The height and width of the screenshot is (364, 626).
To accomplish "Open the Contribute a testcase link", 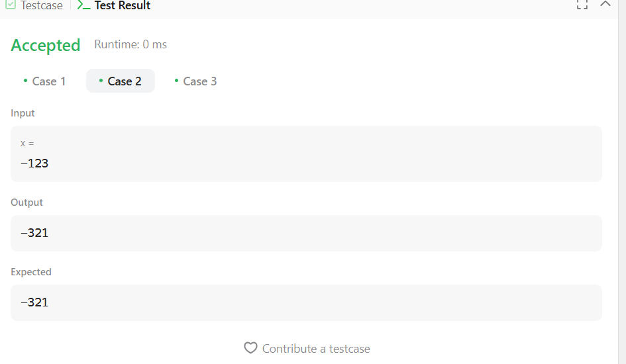I will pos(316,349).
